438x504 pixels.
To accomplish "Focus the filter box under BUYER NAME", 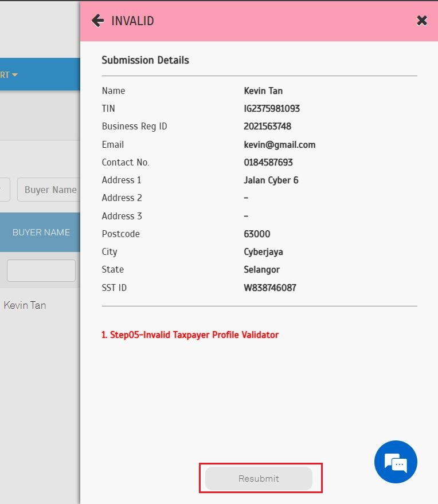I will pyautogui.click(x=41, y=270).
